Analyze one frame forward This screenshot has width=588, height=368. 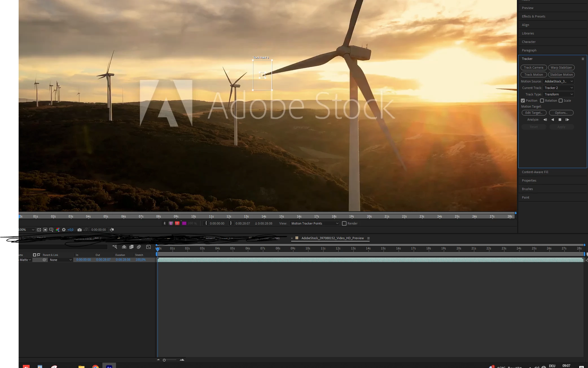(x=567, y=120)
